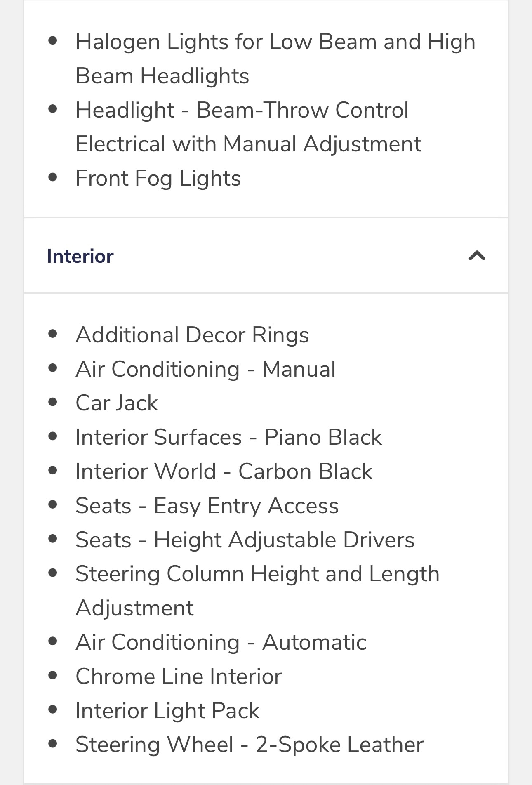The width and height of the screenshot is (532, 785).
Task: Select Headlight - Beam-Throw Control item
Action: click(x=248, y=127)
